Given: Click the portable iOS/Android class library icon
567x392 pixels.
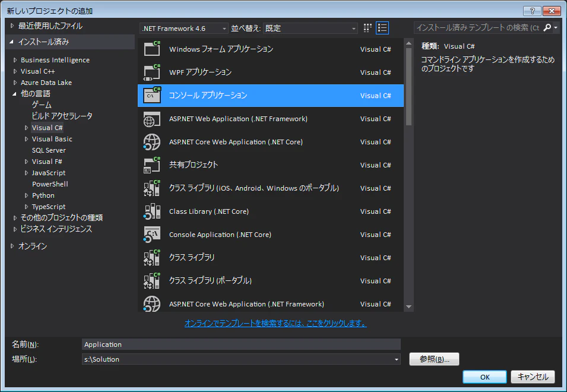Looking at the screenshot, I should pyautogui.click(x=152, y=188).
